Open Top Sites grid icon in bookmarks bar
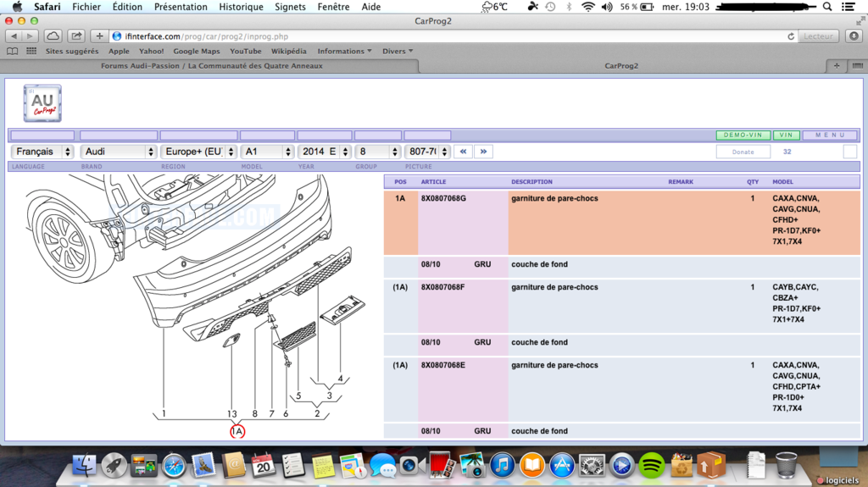 31,51
